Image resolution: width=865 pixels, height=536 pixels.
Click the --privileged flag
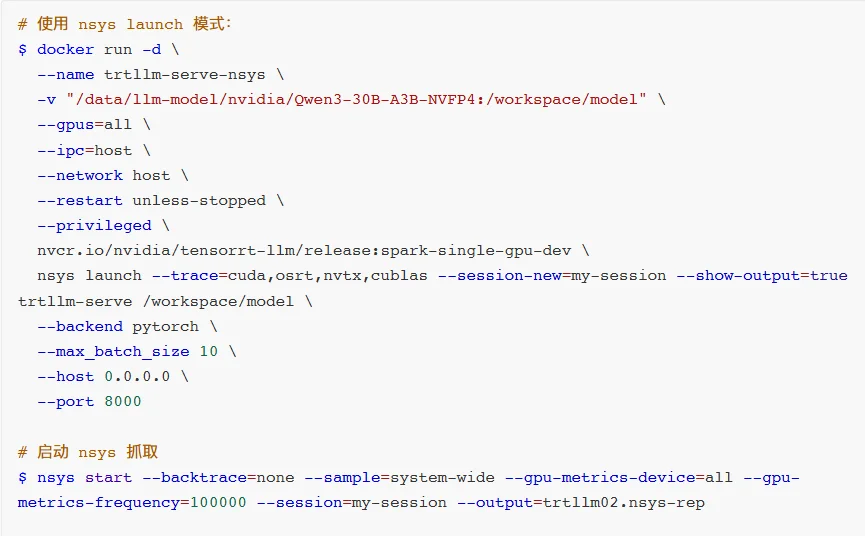pyautogui.click(x=94, y=225)
